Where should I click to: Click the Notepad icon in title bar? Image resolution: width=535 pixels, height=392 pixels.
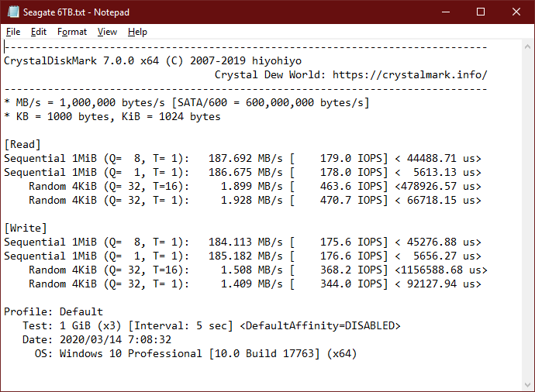(x=13, y=12)
